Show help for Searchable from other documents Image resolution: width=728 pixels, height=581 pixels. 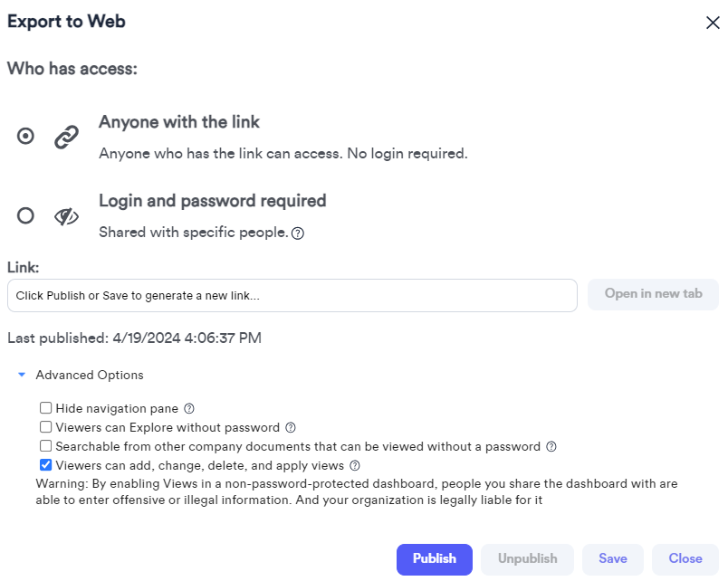551,446
